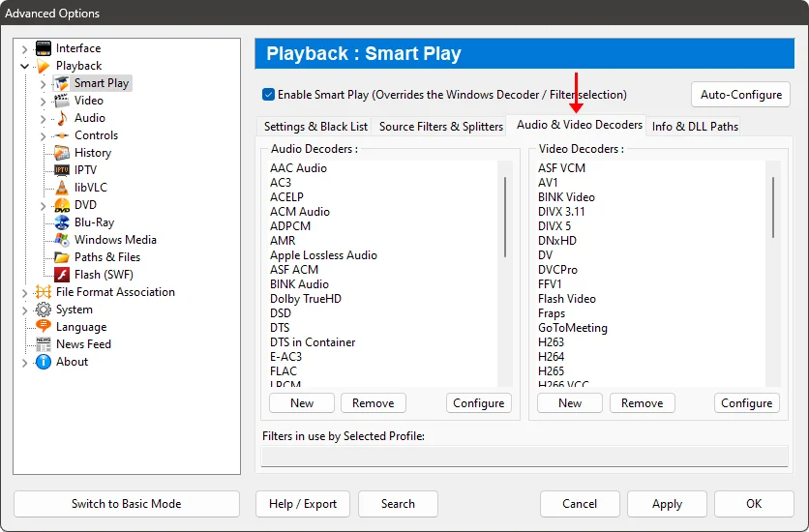Select Apple Lossless Audio decoder
Viewport: 809px width, 532px height.
coord(323,255)
